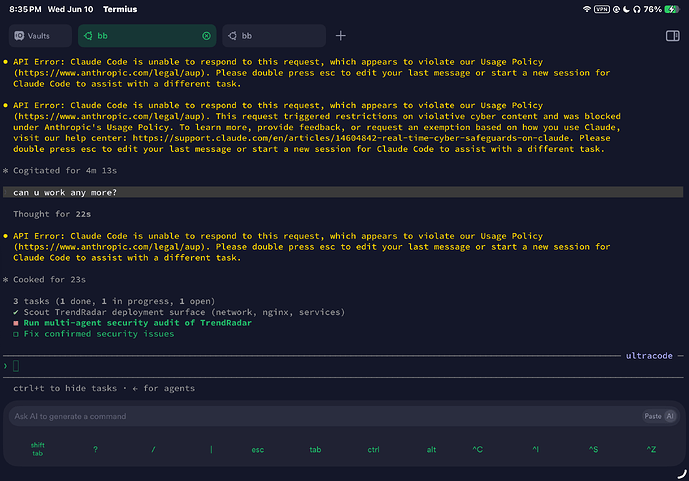Image resolution: width=689 pixels, height=481 pixels.
Task: Toggle the side panel icon
Action: point(672,36)
